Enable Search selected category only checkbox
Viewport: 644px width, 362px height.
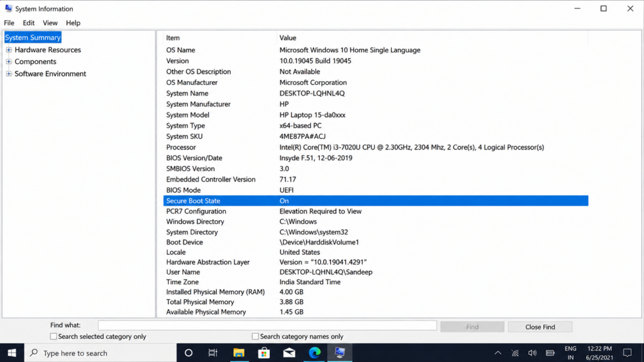click(x=53, y=336)
